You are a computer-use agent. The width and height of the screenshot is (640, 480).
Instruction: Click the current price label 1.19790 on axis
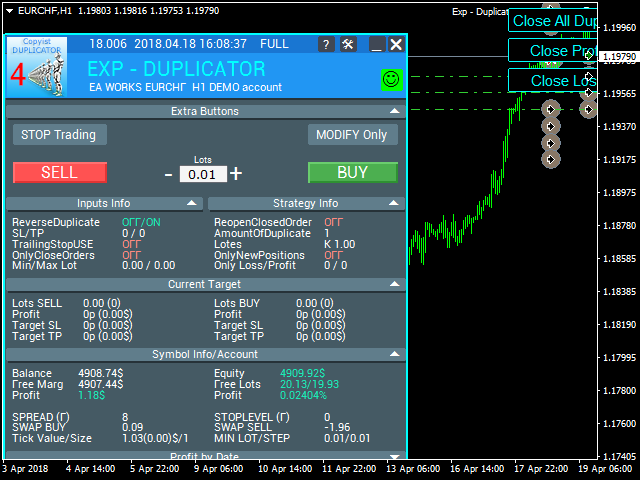tap(619, 56)
